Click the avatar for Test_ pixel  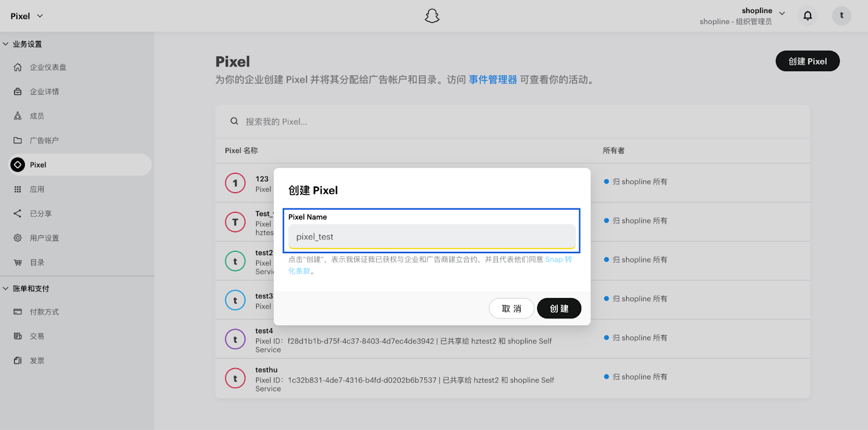tap(235, 222)
